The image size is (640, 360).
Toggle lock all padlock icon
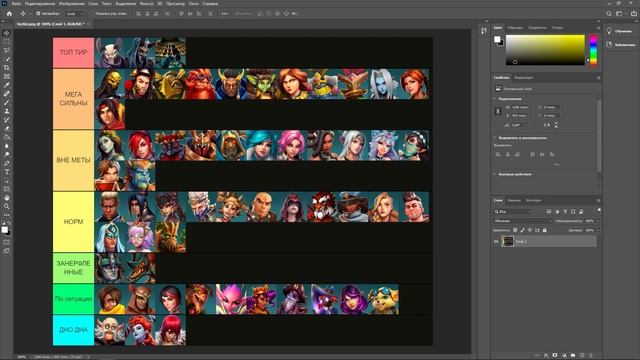pos(544,230)
